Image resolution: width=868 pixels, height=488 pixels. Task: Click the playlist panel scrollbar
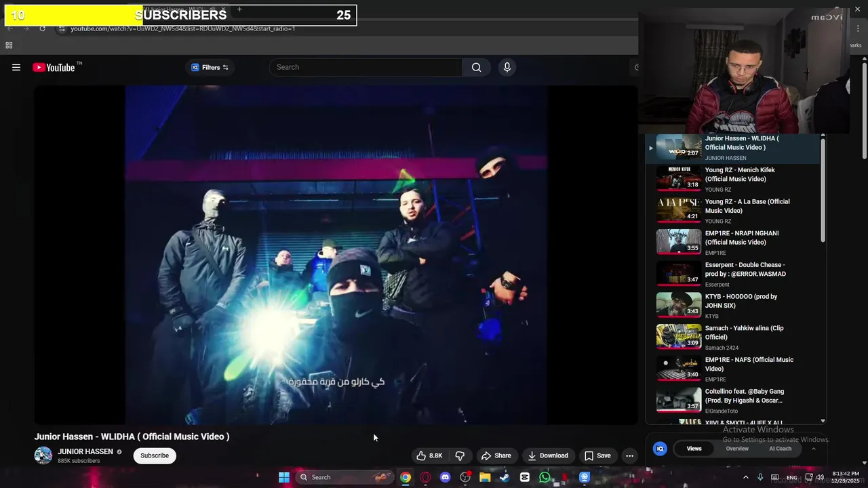(823, 190)
